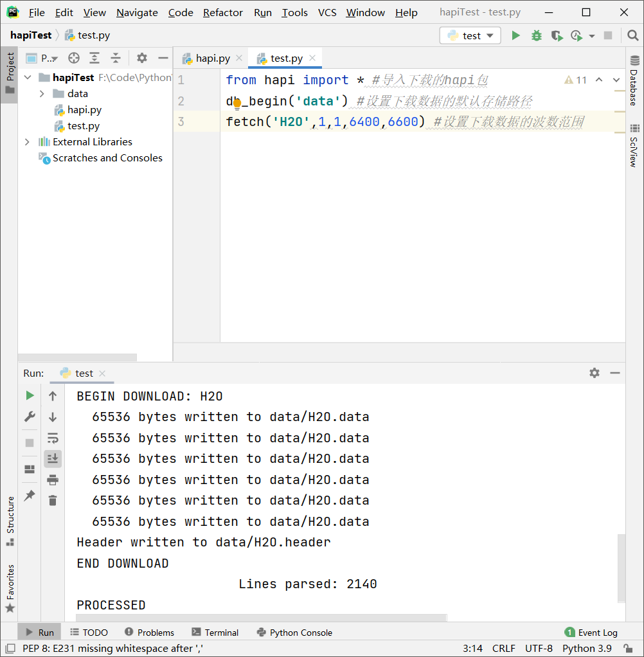
Task: Open the Python Console
Action: click(294, 633)
